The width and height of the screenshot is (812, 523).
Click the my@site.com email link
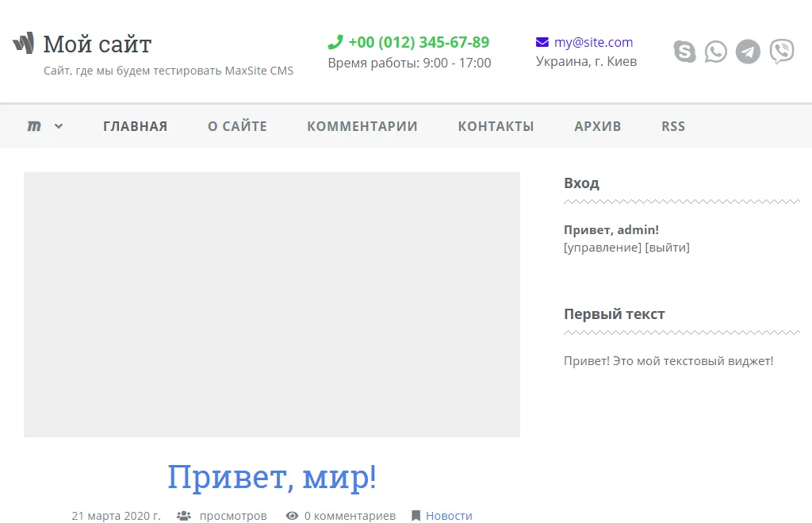[x=594, y=41]
